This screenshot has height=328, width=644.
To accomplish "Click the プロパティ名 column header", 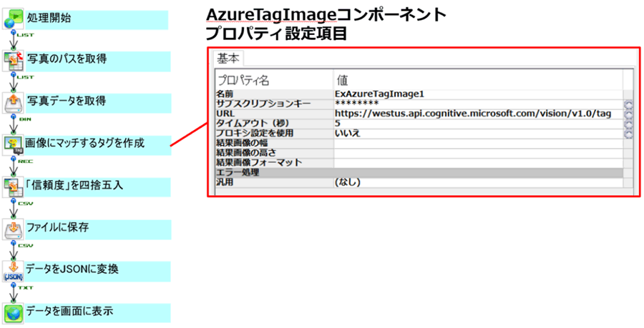I will click(274, 80).
